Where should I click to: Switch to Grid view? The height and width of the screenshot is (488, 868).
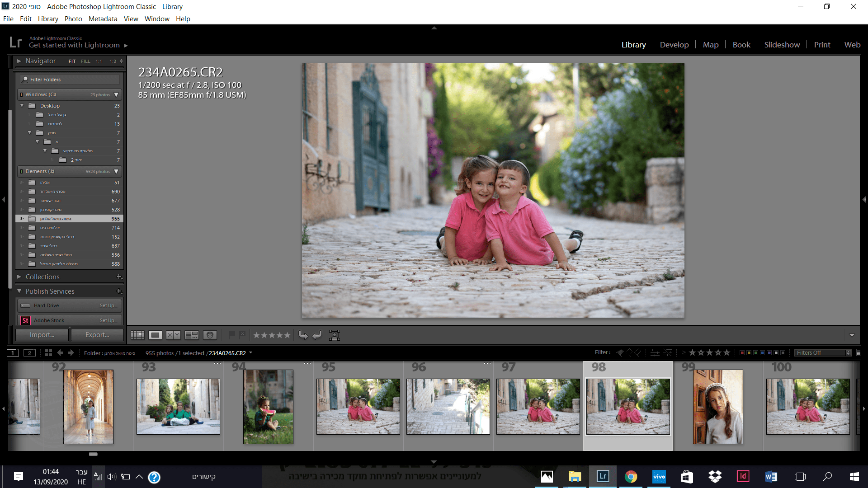coord(137,335)
